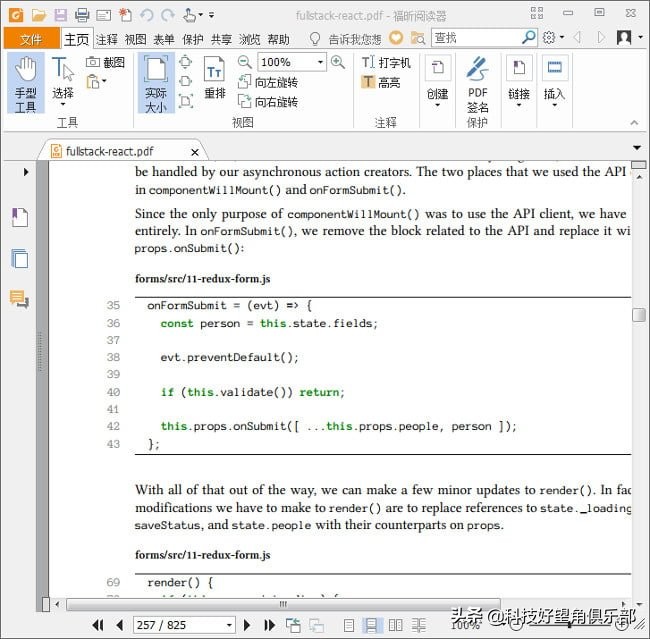Click the horizontal scrollbar thumb

coord(283,604)
